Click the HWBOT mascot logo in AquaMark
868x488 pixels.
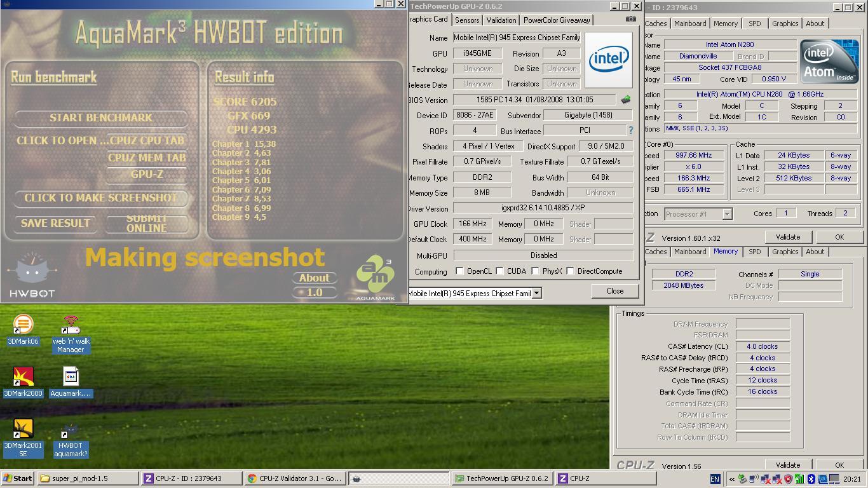32,274
